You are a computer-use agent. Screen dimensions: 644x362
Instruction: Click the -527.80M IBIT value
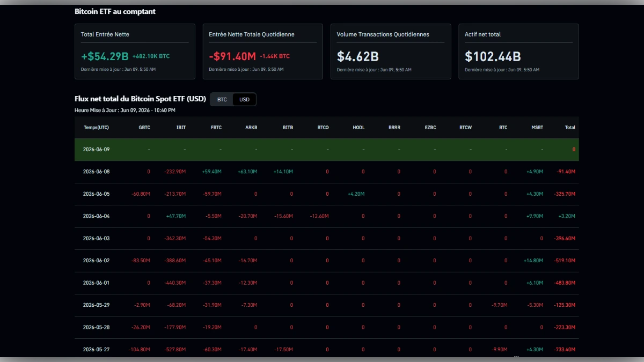(175, 350)
